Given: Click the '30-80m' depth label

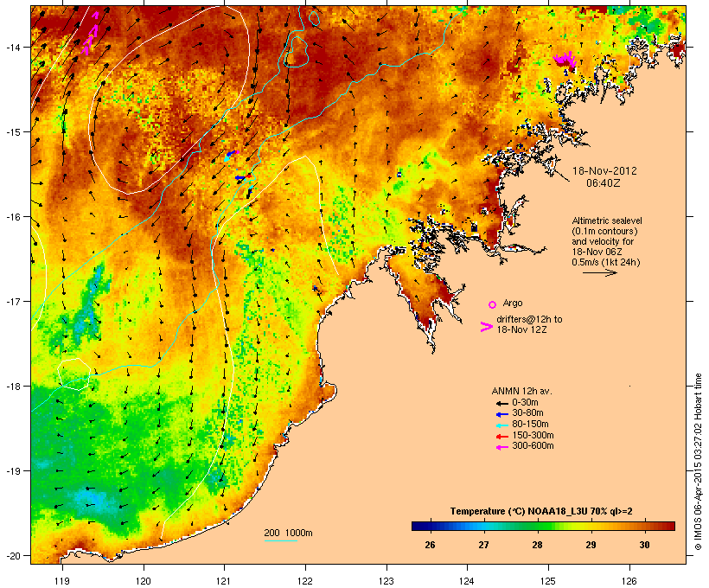Looking at the screenshot, I should [x=527, y=413].
